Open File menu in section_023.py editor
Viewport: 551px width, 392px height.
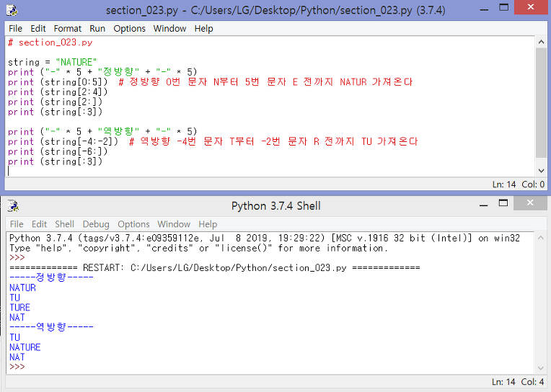(x=15, y=28)
